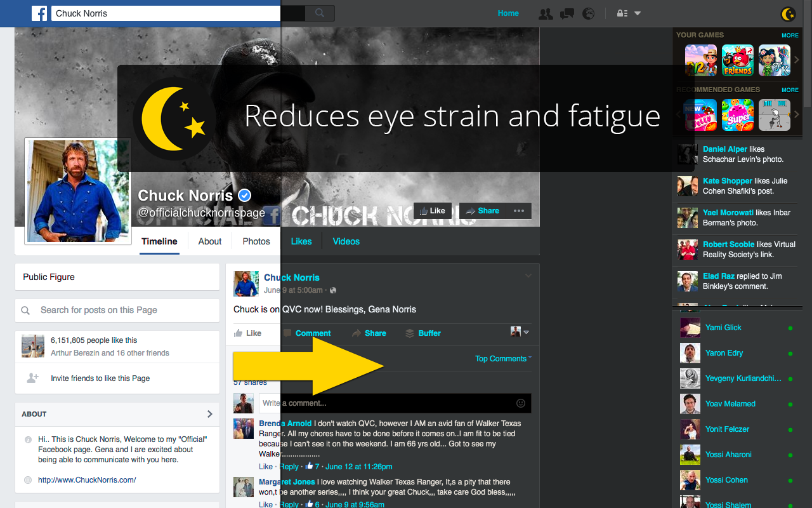Click the emoji smiley in comment box
Viewport: 812px width, 508px height.
521,403
